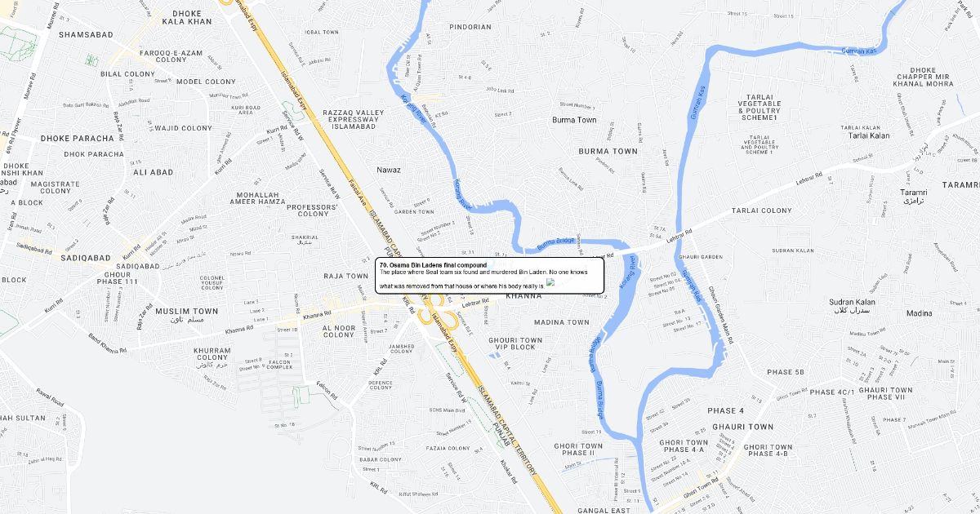The height and width of the screenshot is (514, 980).
Task: Click the PROFESSORS' COLONY label
Action: pos(314,210)
